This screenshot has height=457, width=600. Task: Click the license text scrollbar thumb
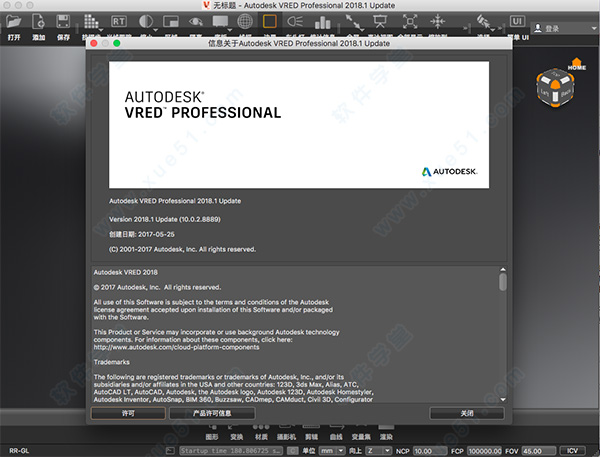pyautogui.click(x=503, y=282)
